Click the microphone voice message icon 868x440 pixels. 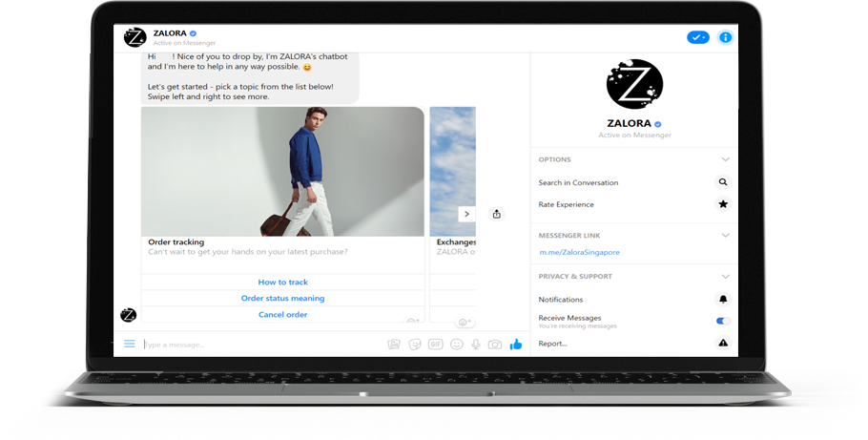pyautogui.click(x=476, y=345)
